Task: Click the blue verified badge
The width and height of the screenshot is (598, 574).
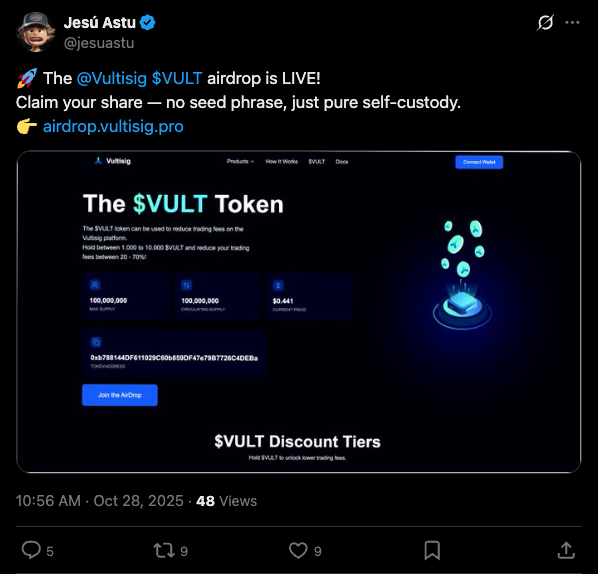Action: tap(147, 23)
